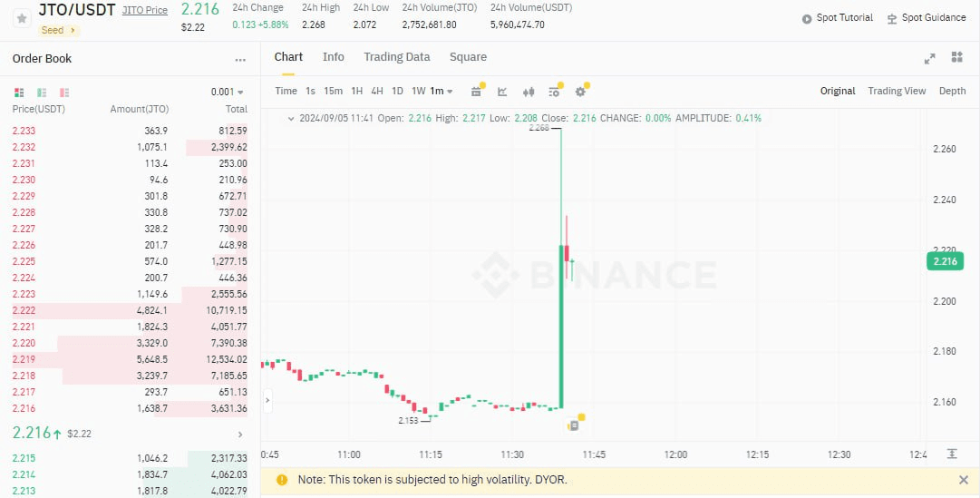Select the 1D interval

(397, 92)
